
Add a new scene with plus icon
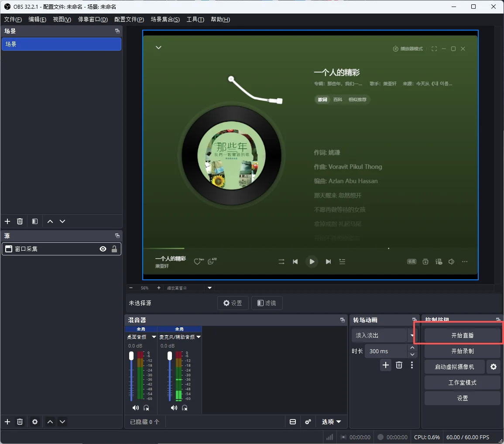[7, 221]
